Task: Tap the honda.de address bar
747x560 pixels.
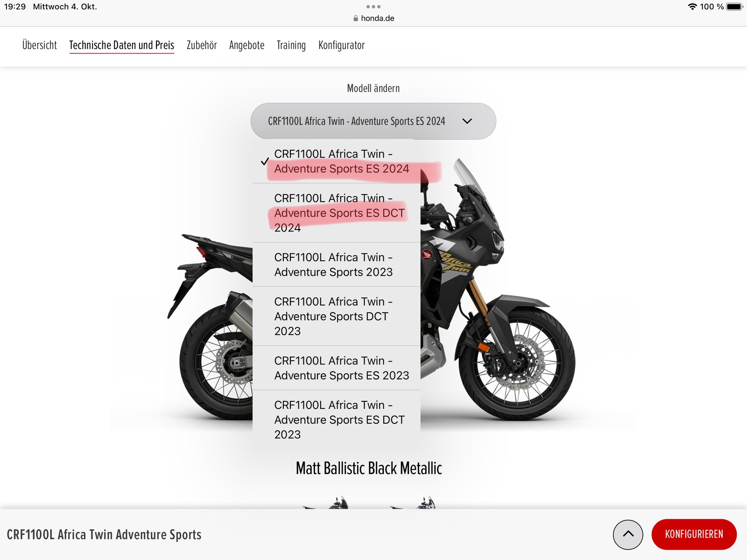Action: 377,18
